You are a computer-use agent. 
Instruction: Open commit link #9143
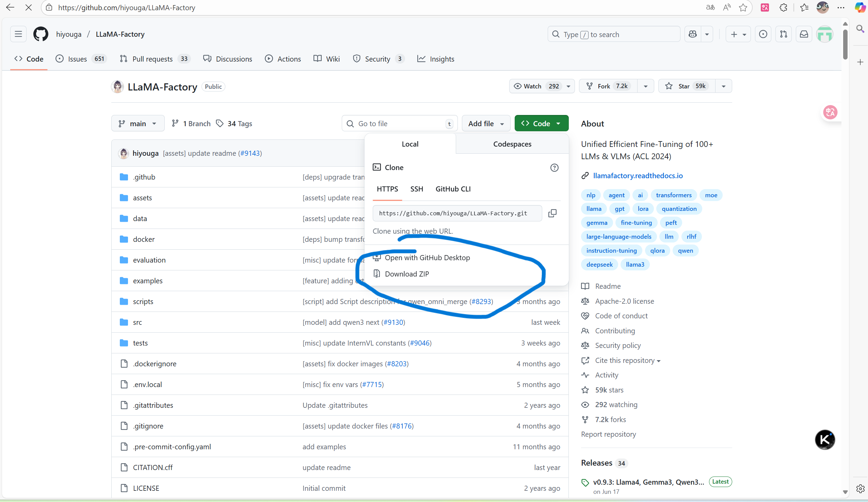coord(250,153)
